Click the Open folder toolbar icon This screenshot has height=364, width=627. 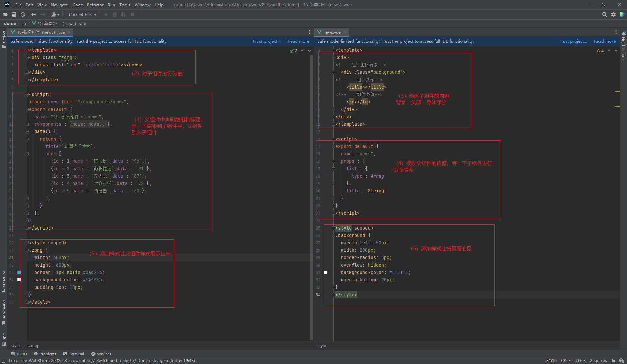pyautogui.click(x=5, y=14)
